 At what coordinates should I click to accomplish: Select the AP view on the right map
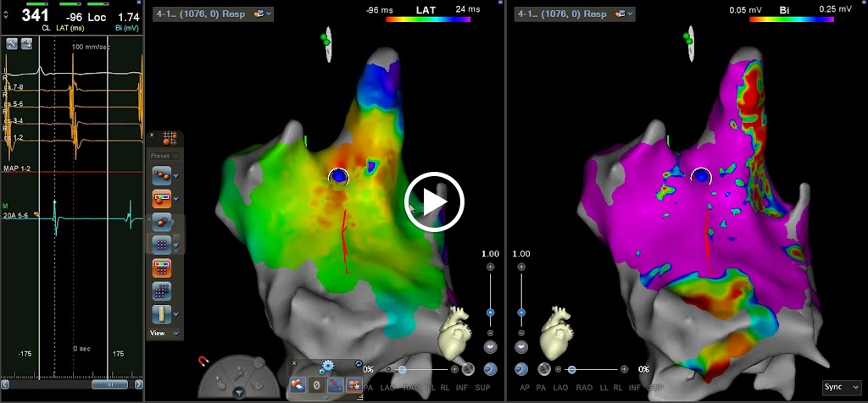pyautogui.click(x=524, y=388)
